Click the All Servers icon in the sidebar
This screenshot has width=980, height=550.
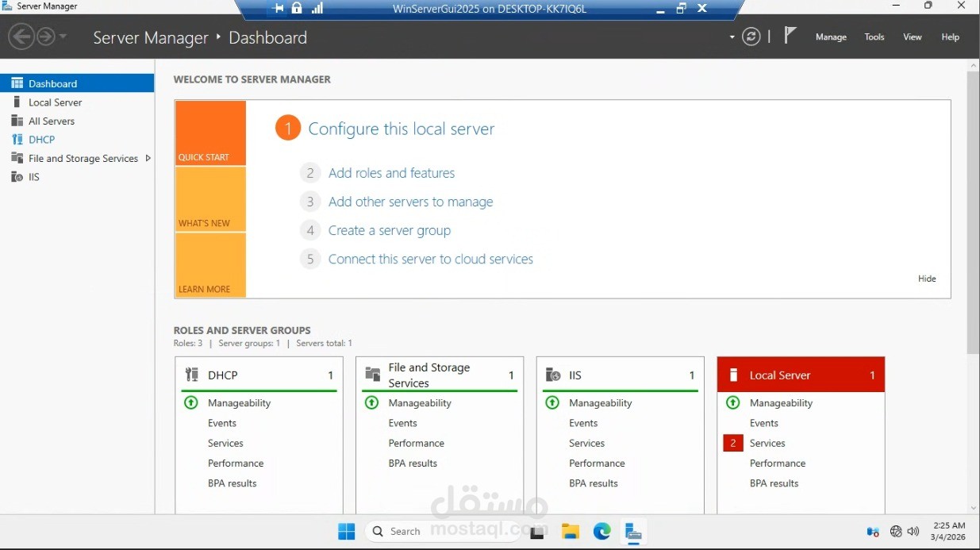[17, 121]
